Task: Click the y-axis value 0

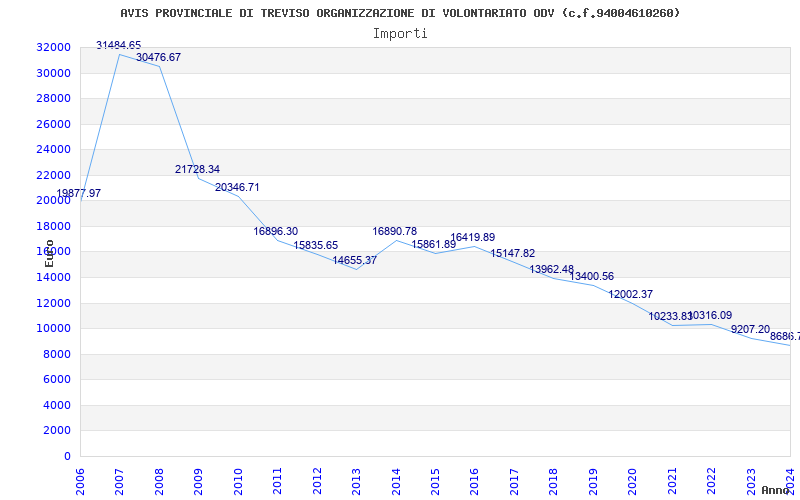Action: coord(67,456)
